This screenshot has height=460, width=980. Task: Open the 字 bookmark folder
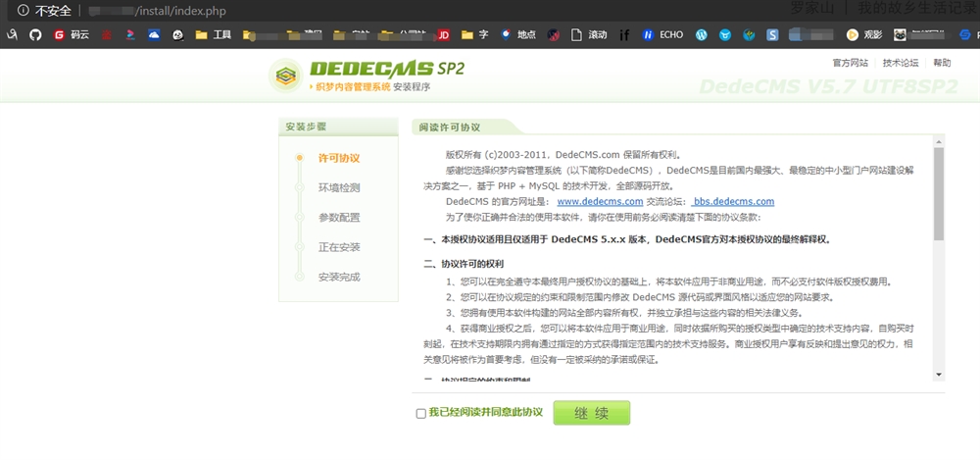475,35
